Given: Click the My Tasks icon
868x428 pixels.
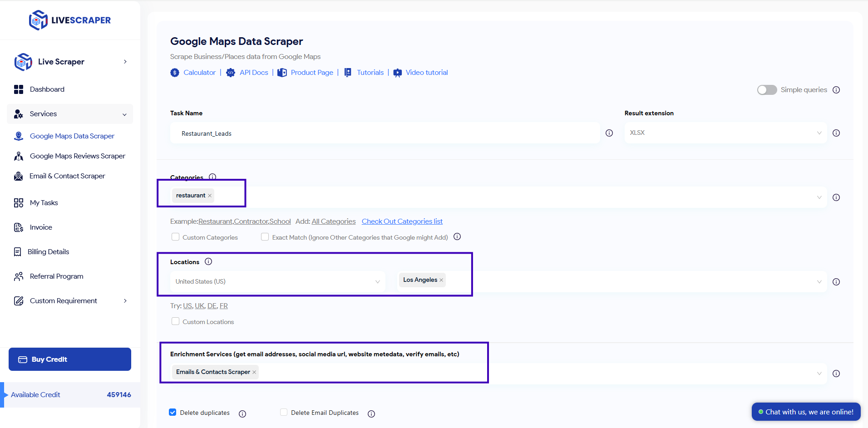Looking at the screenshot, I should click(x=19, y=203).
